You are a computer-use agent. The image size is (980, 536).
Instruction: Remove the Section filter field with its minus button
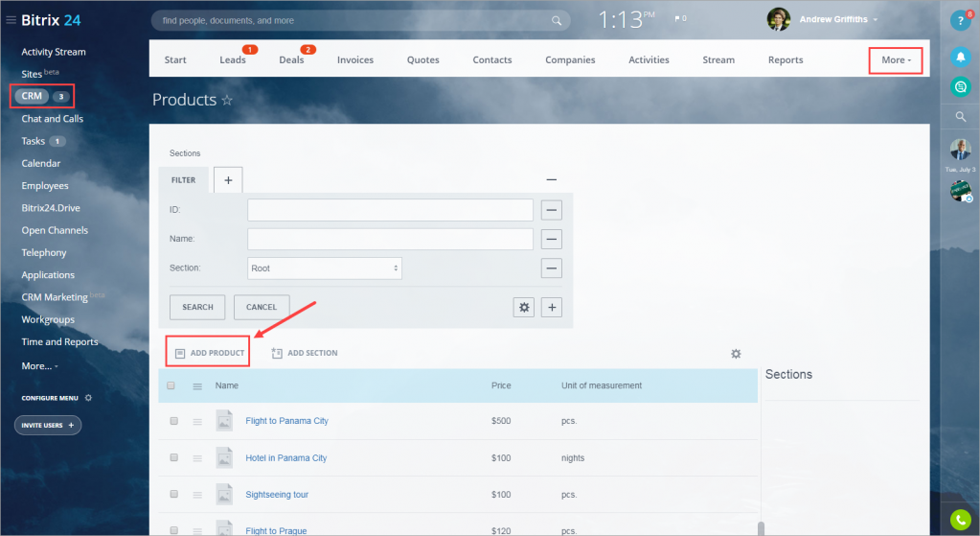pyautogui.click(x=551, y=268)
